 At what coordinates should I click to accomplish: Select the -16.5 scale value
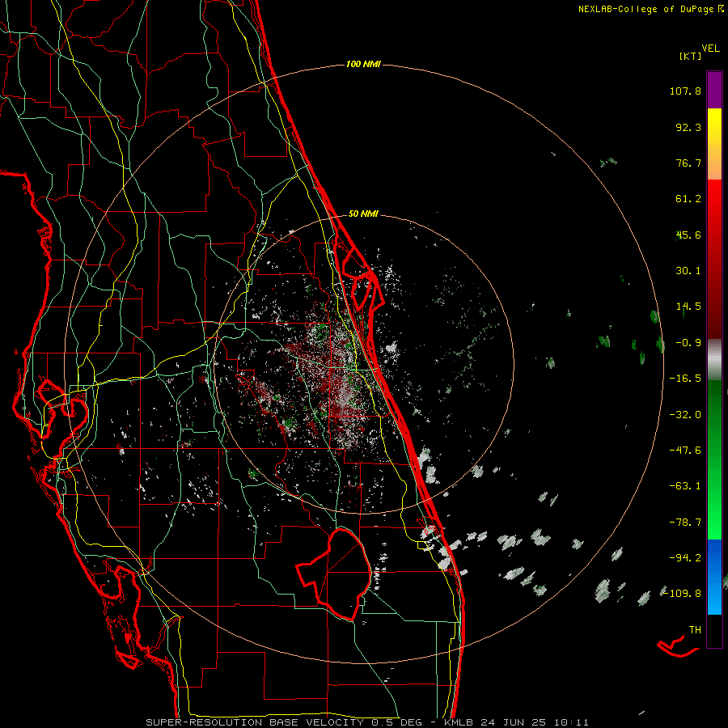[x=685, y=379]
